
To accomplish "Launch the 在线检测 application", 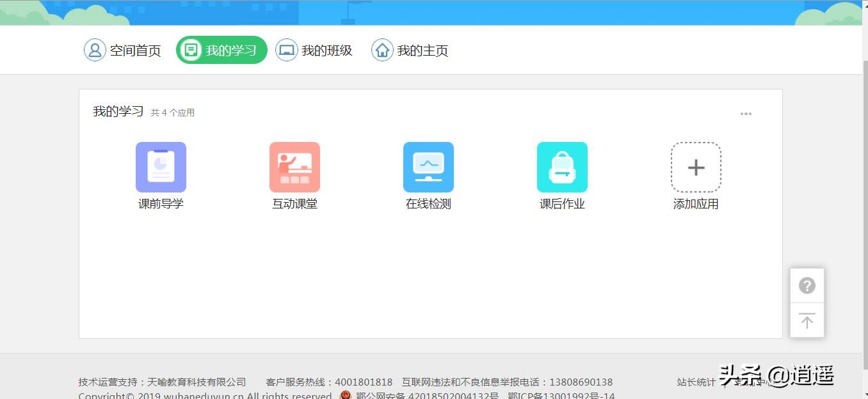I will [x=428, y=167].
